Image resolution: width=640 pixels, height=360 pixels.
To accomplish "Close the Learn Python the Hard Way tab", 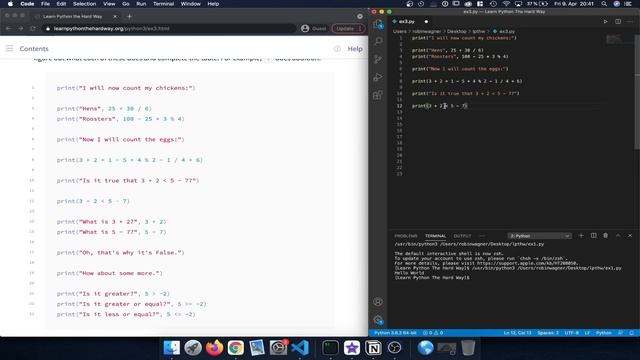I will tap(115, 16).
